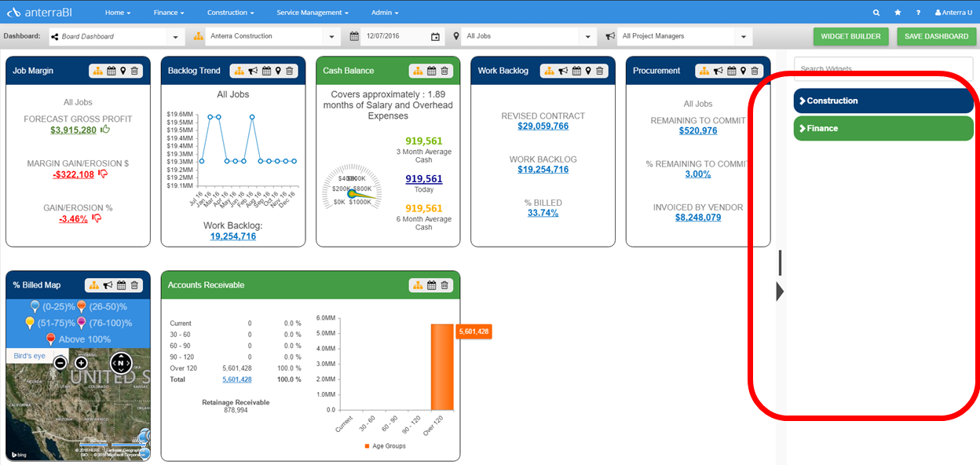
Task: Click the Work Backlog 19,254,716 link
Action: coord(232,236)
